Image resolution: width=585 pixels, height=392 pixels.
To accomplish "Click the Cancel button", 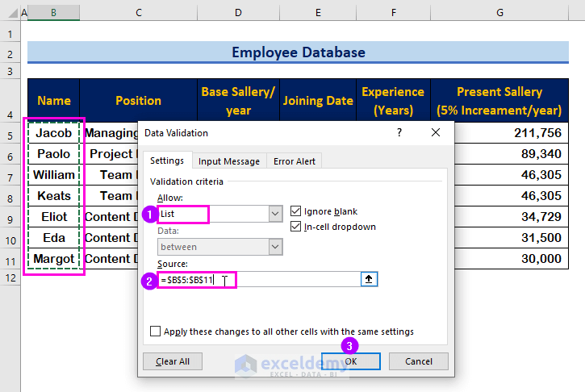I will point(419,361).
